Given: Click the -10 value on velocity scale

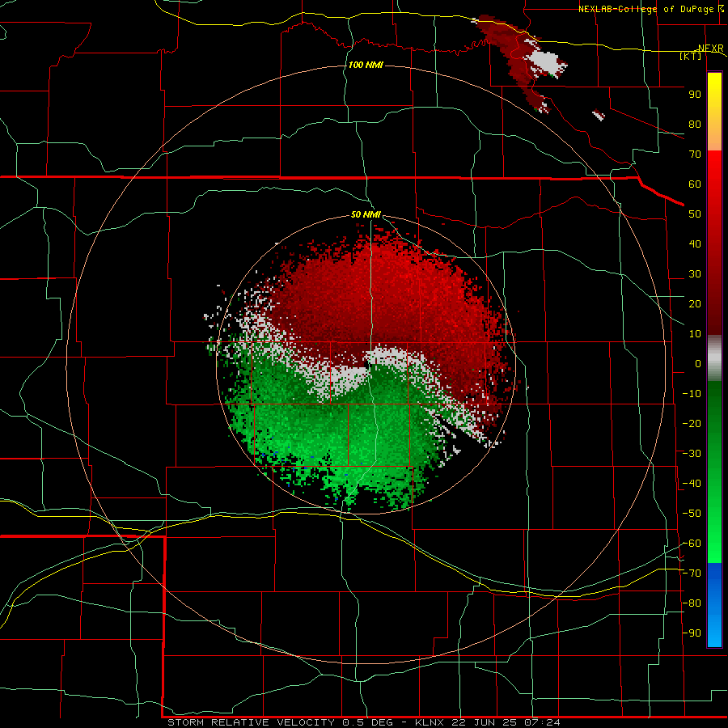Looking at the screenshot, I should click(692, 394).
